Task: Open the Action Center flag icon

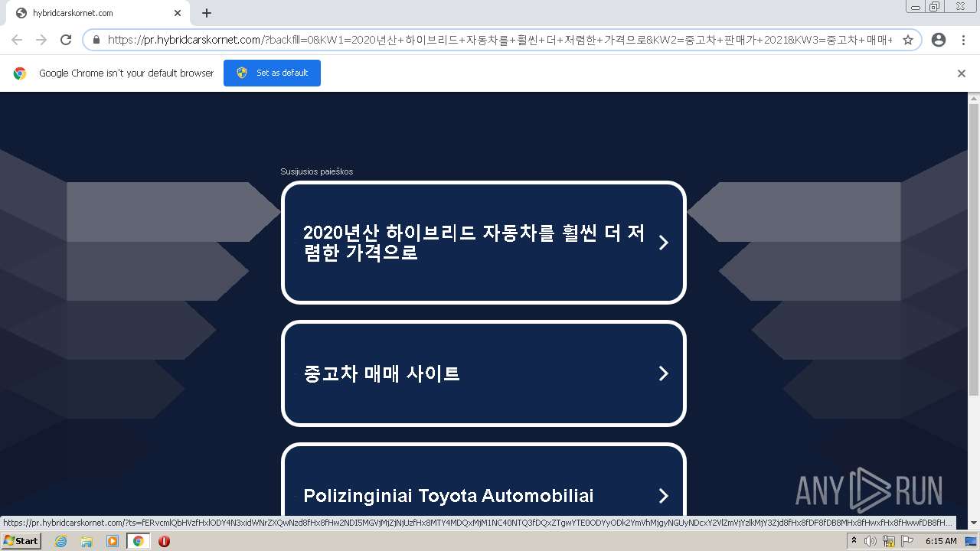Action: click(907, 541)
